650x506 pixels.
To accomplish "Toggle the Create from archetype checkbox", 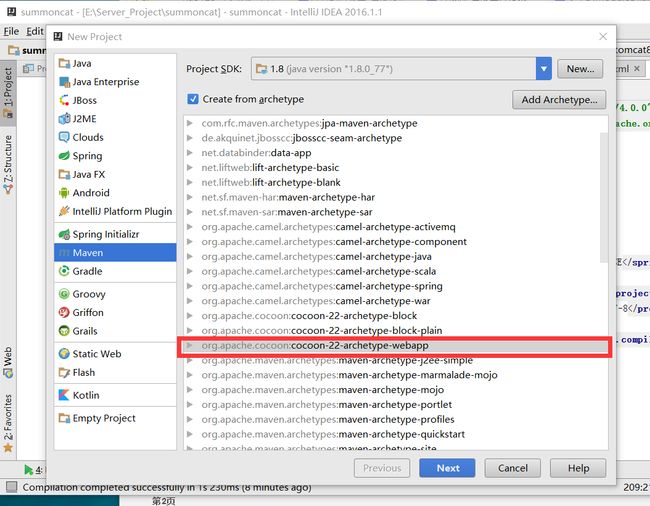I will point(193,99).
